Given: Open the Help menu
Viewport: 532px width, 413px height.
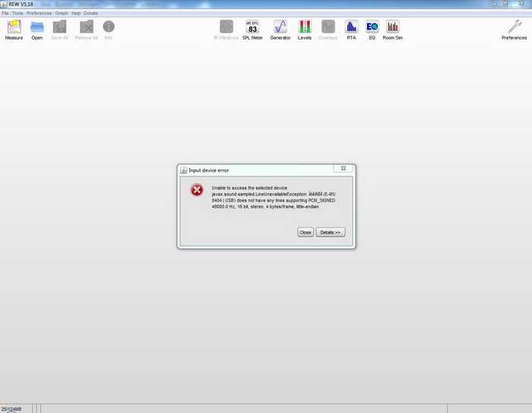Looking at the screenshot, I should click(x=76, y=13).
